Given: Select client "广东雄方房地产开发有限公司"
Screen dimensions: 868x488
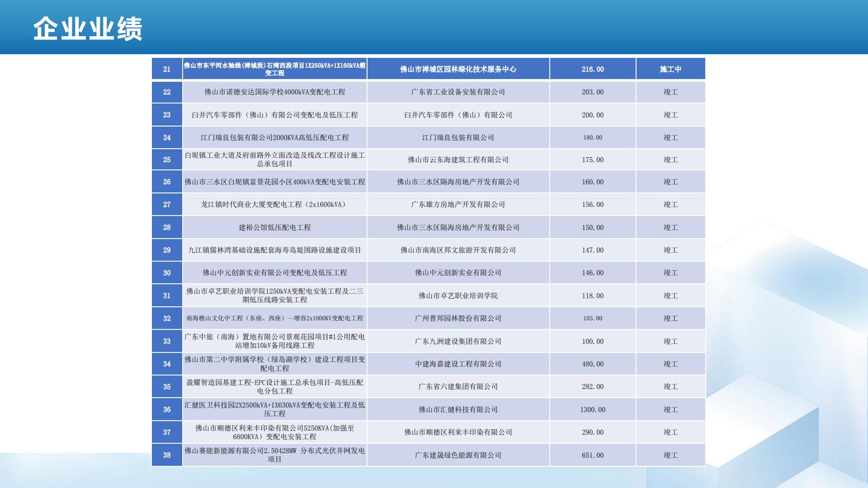Looking at the screenshot, I should pos(458,205).
